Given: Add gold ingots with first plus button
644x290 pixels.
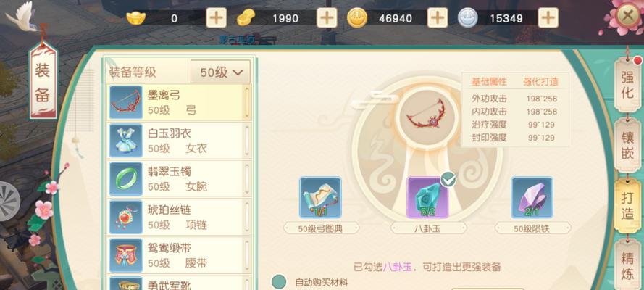Looking at the screenshot, I should 216,18.
